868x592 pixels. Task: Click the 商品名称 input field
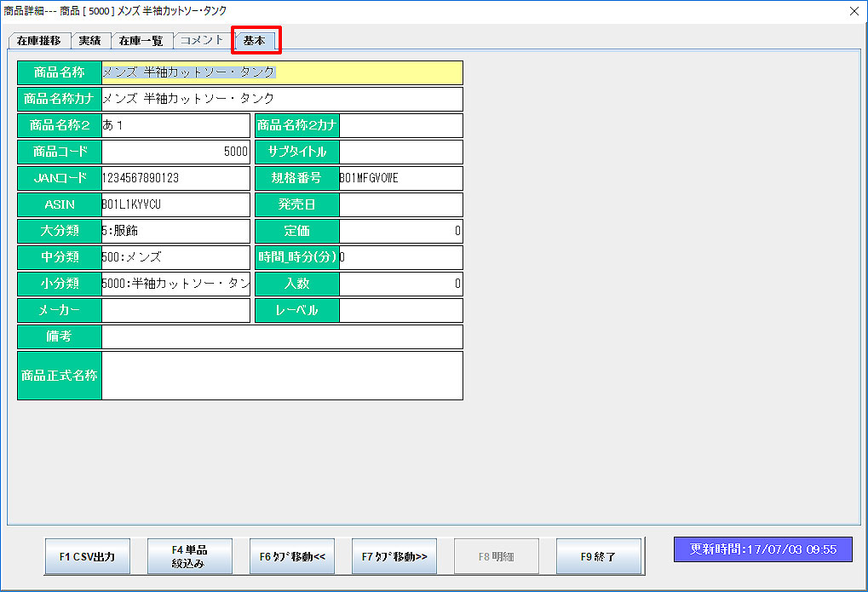point(282,72)
